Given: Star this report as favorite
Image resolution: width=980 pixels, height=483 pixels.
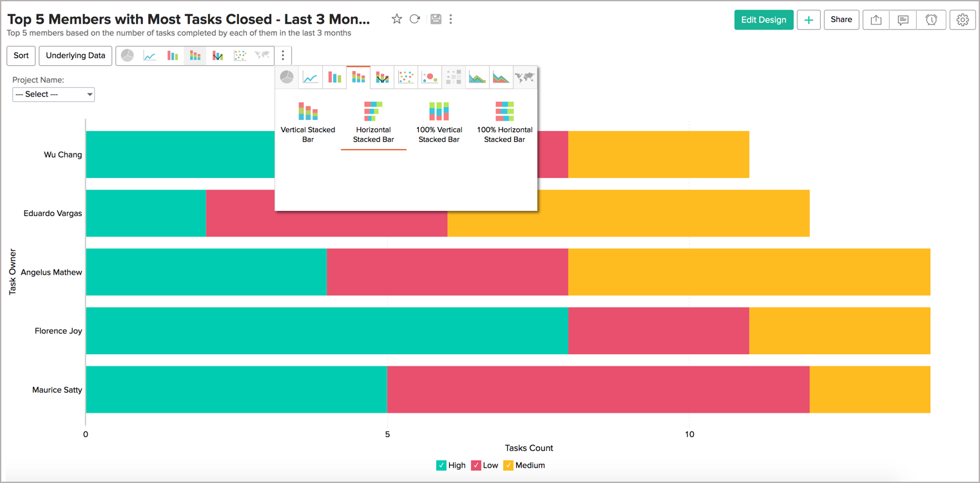Looking at the screenshot, I should click(397, 19).
